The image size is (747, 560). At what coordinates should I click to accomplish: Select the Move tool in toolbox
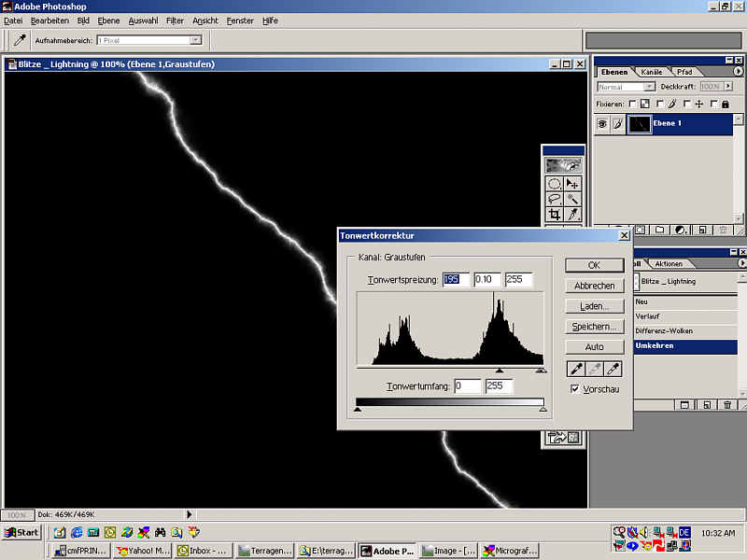click(x=572, y=184)
